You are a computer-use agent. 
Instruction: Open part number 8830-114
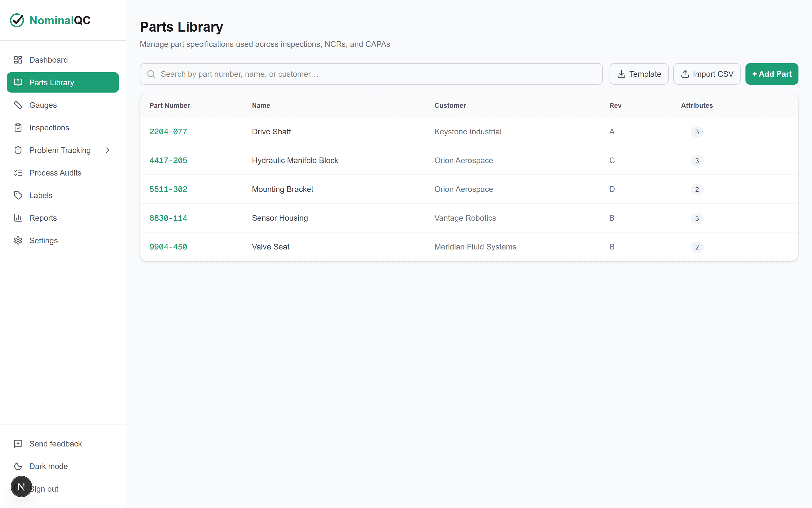(x=168, y=218)
